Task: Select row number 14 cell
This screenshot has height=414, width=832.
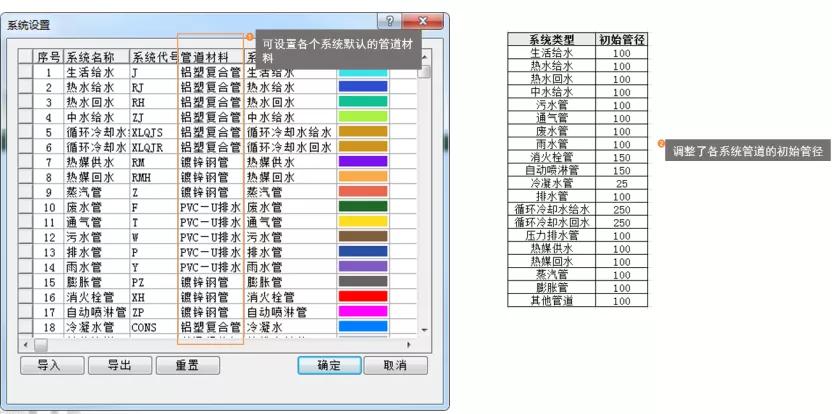Action: click(49, 267)
